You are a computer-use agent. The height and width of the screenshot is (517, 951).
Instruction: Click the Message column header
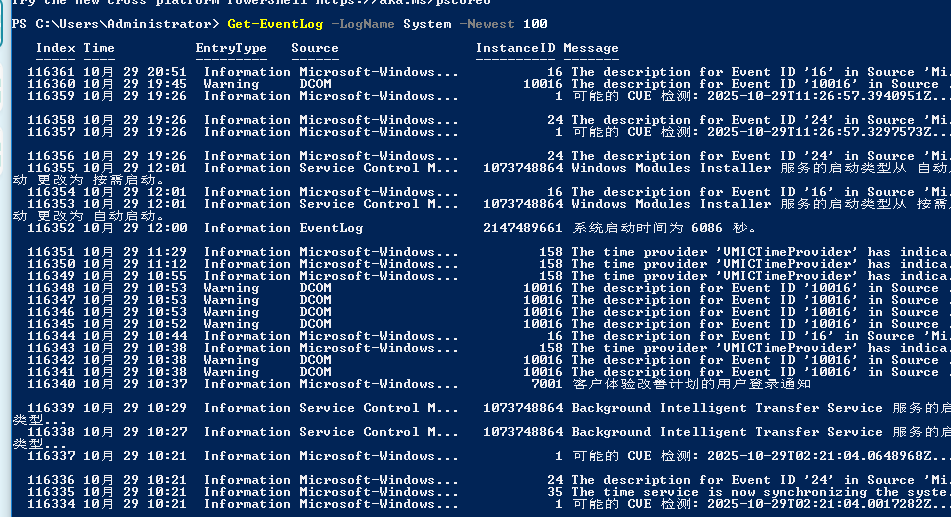(591, 48)
